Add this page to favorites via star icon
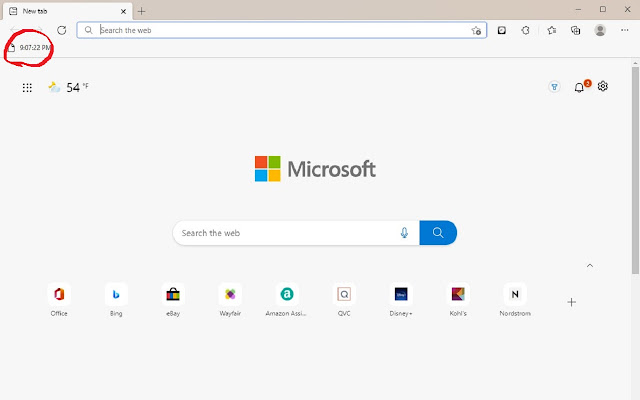This screenshot has height=400, width=640. [x=476, y=30]
